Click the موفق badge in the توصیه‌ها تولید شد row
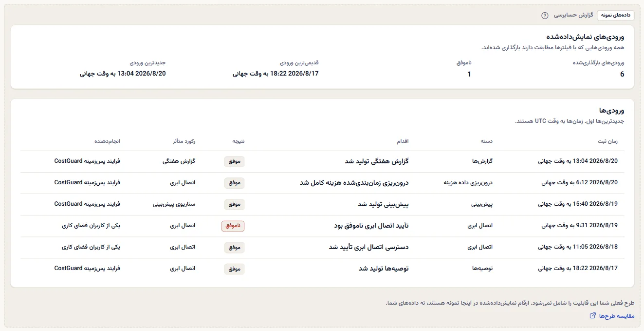Viewport: 644px width, 331px height. click(235, 269)
